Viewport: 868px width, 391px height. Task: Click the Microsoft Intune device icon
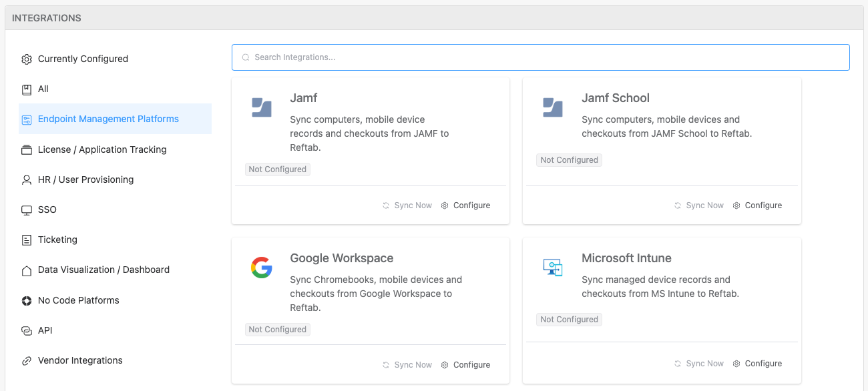tap(553, 266)
